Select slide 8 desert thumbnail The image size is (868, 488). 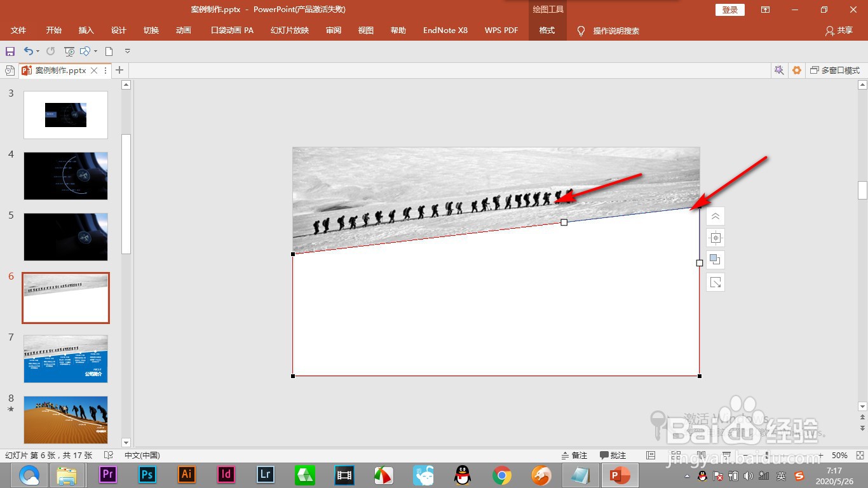coord(66,420)
